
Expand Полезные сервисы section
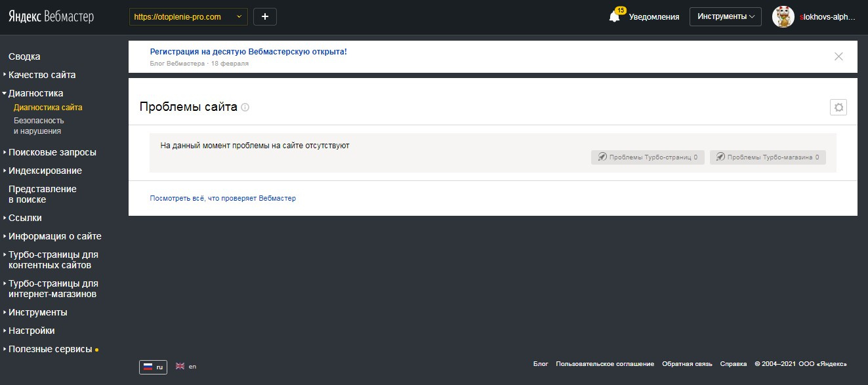pos(50,349)
